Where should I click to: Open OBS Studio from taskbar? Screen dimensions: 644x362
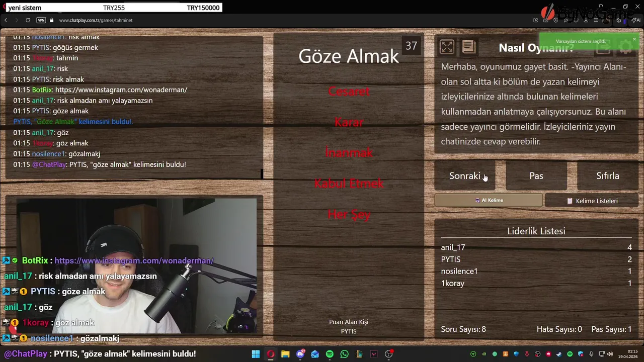[388, 354]
